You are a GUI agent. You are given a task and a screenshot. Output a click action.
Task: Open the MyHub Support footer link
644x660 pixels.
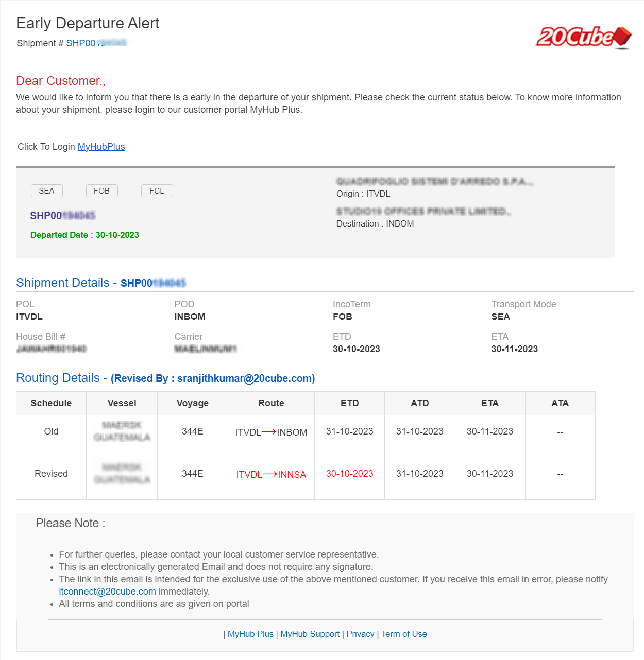point(310,634)
